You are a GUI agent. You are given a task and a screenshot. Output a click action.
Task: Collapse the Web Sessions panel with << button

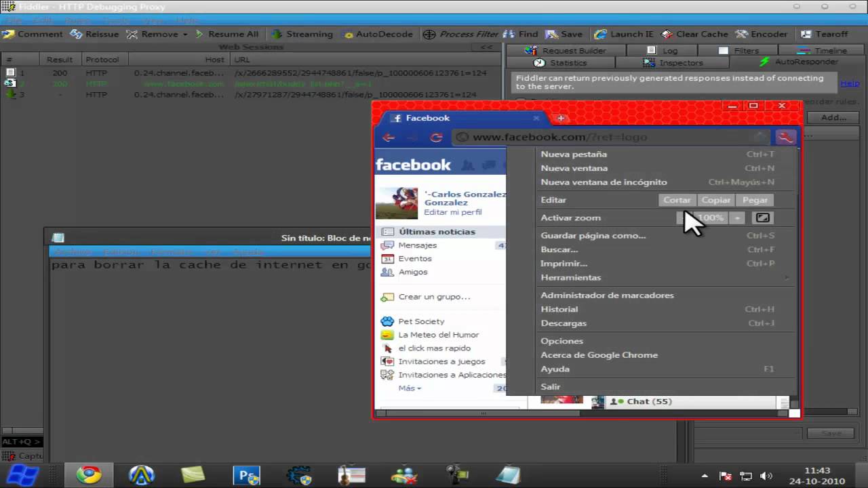[486, 47]
